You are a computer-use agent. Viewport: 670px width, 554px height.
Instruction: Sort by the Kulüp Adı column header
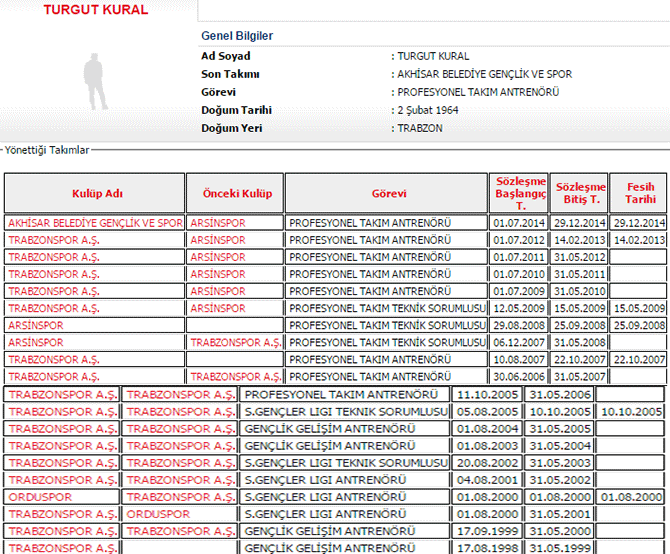[95, 193]
